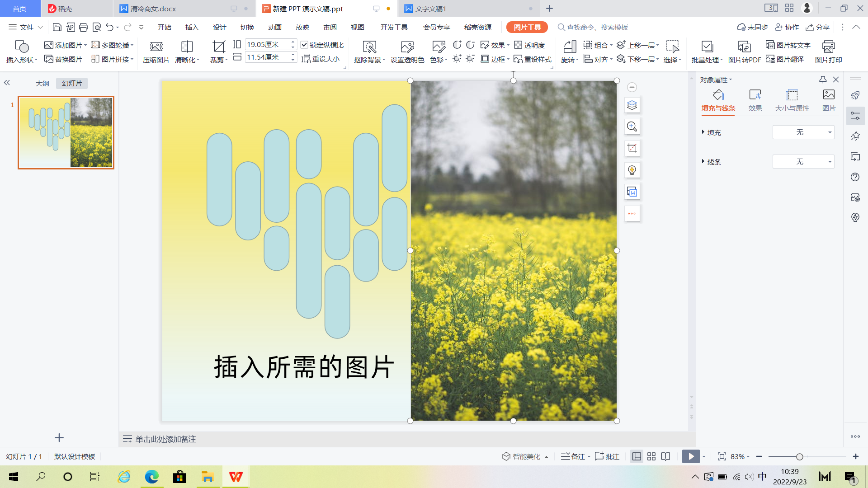868x488 pixels.
Task: Toggle the normal view button
Action: click(x=637, y=456)
